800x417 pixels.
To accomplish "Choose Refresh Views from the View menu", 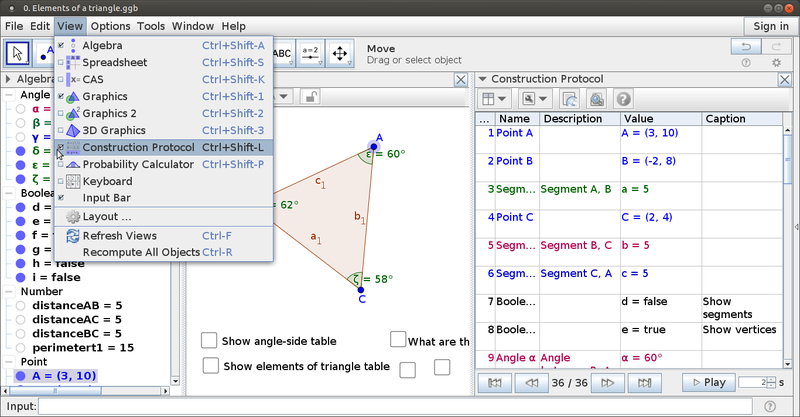I will (164, 236).
